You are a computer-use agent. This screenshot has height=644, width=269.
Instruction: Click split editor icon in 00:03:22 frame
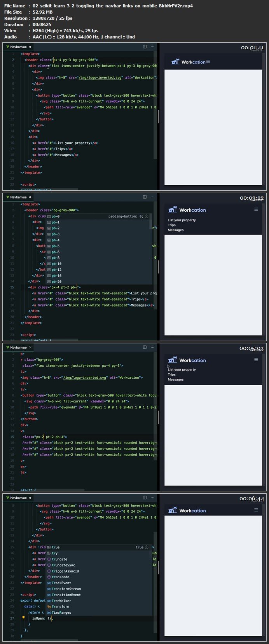[x=145, y=197]
